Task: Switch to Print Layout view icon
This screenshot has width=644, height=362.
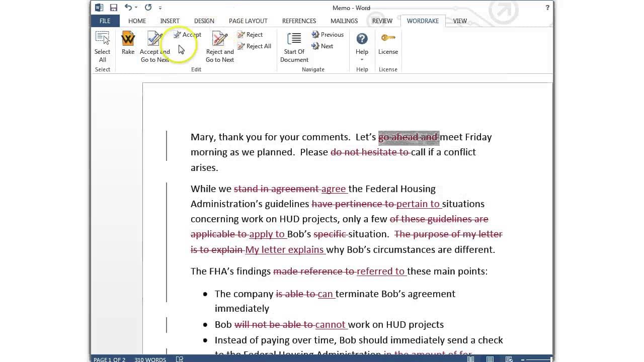Action: coord(490,359)
